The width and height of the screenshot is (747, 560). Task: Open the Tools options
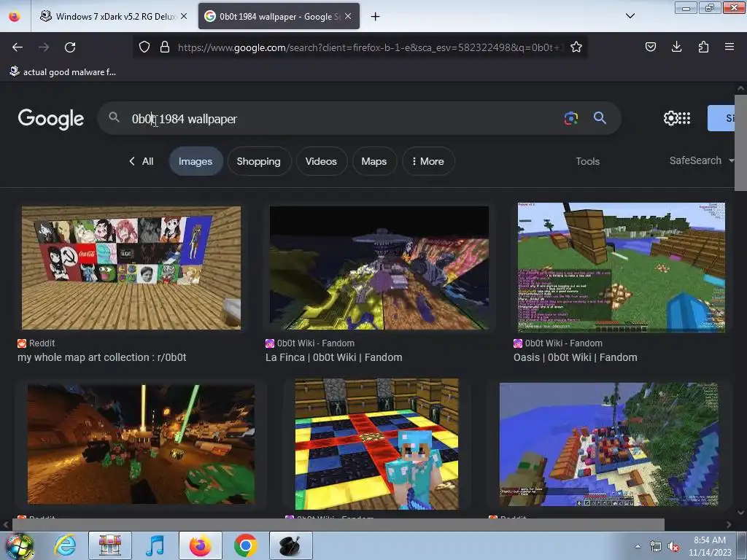587,161
